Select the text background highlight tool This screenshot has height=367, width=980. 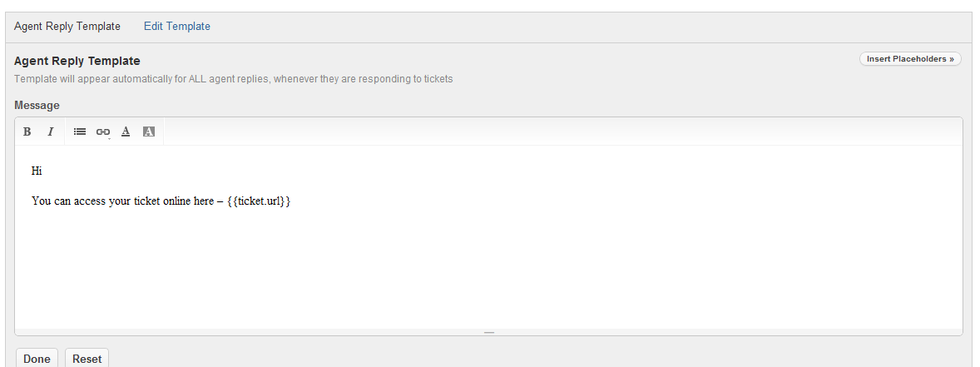[x=149, y=131]
